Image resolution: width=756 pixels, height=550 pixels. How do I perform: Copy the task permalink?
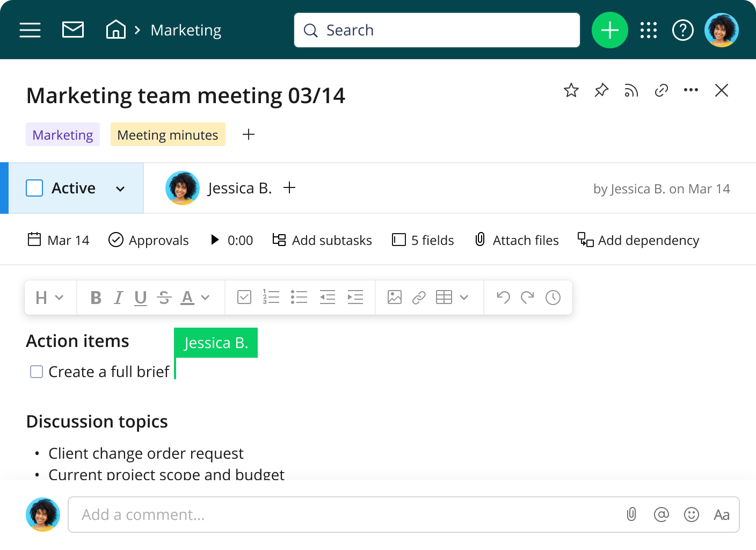[x=661, y=90]
